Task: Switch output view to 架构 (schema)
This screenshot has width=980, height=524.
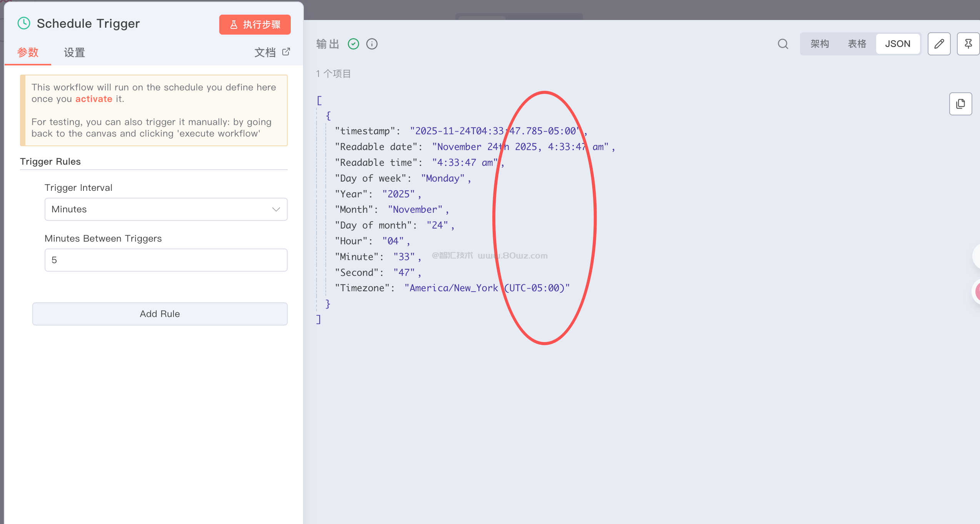Action: coord(820,44)
